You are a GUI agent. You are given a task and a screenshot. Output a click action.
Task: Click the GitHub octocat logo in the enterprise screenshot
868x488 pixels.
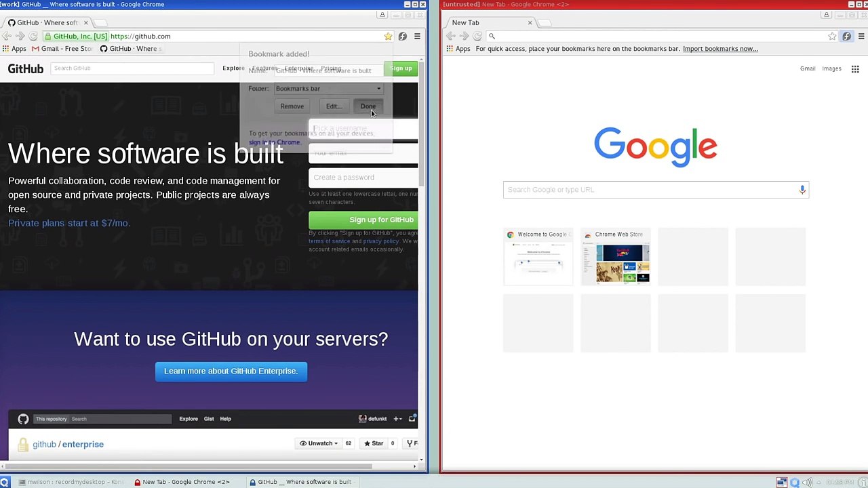(x=23, y=419)
